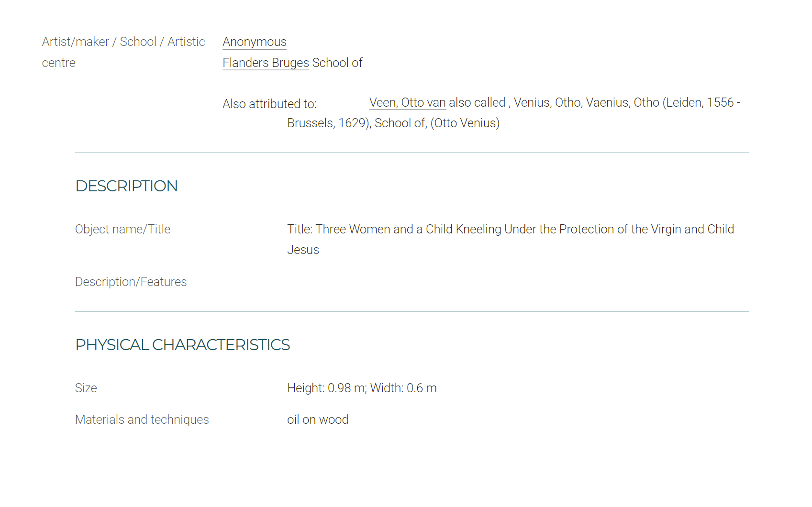812x507 pixels.
Task: Click the centre label text
Action: coord(59,63)
